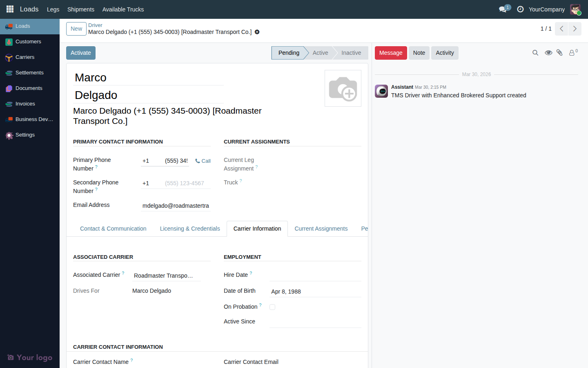Open the Shipments menu
The height and width of the screenshot is (368, 588).
click(81, 9)
